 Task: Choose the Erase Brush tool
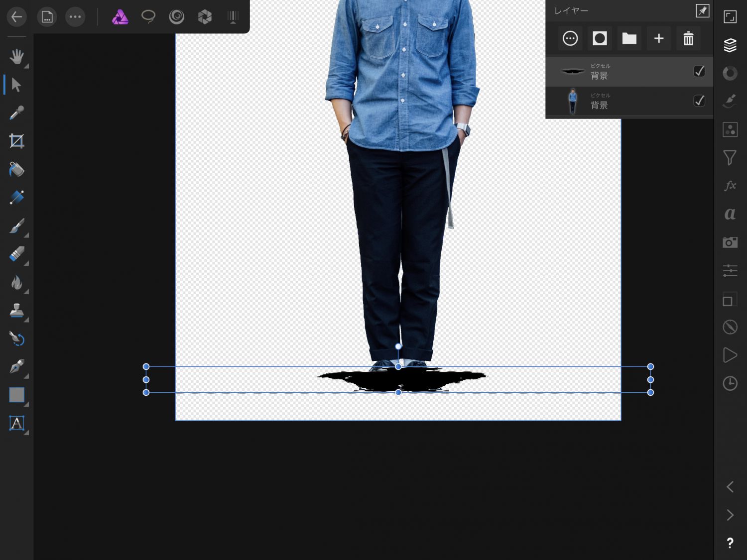click(16, 254)
